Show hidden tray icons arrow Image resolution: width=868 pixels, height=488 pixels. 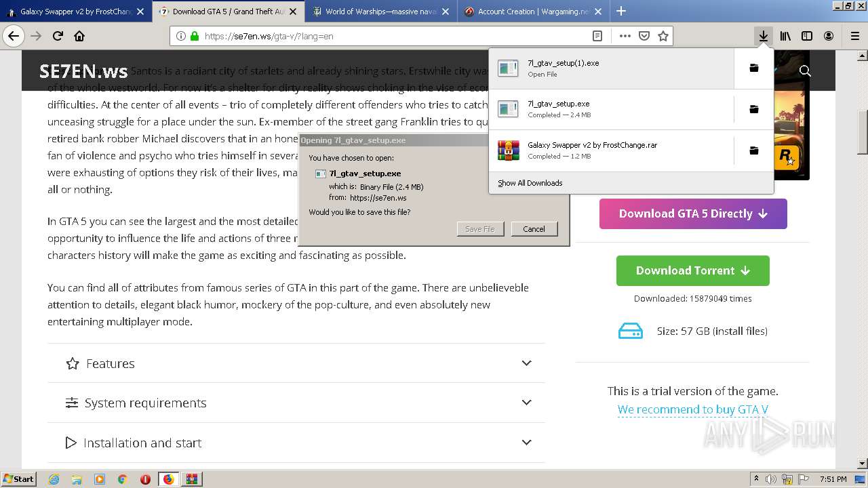click(757, 479)
